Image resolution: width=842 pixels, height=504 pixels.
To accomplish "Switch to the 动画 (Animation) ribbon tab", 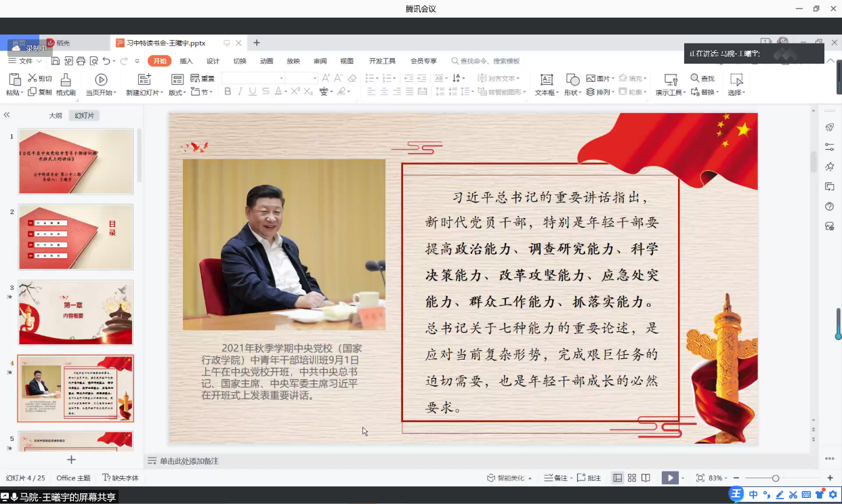I will click(266, 61).
